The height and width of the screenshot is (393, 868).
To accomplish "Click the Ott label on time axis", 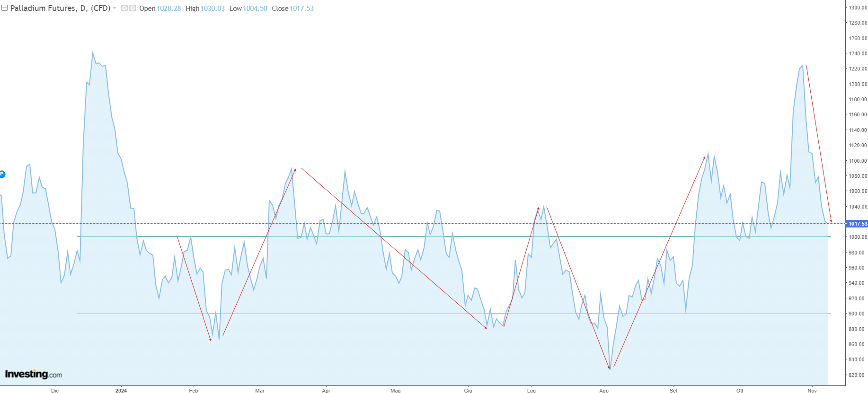I will pyautogui.click(x=740, y=390).
